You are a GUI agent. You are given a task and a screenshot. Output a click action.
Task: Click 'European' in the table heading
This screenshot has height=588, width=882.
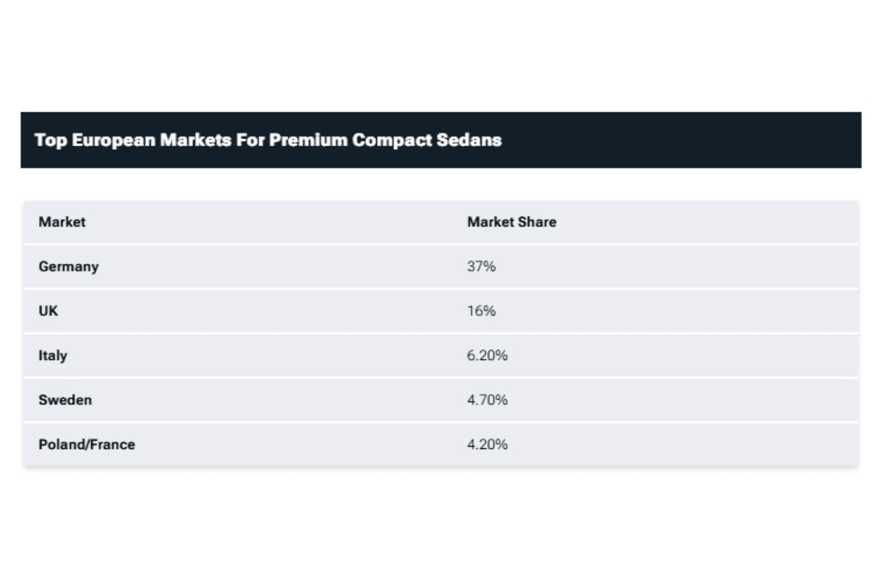tap(112, 140)
